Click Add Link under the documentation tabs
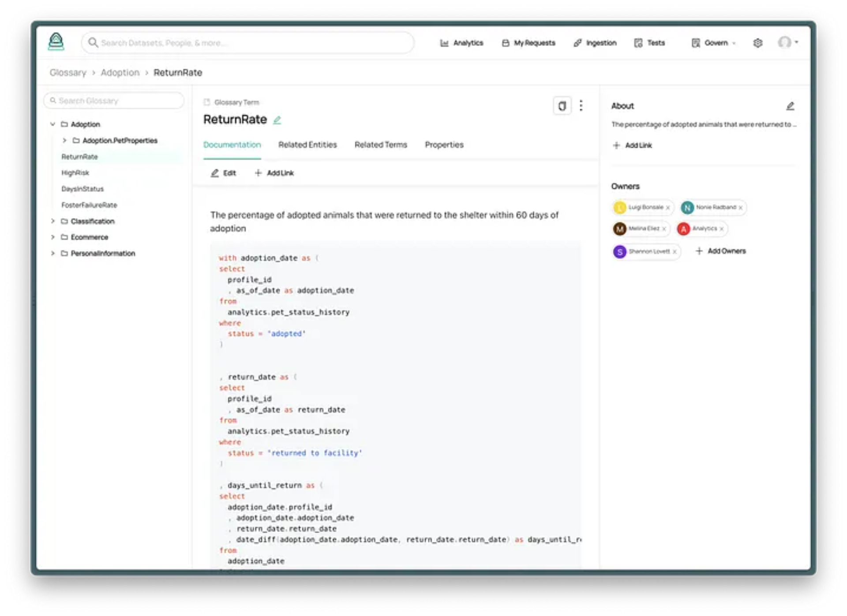 [274, 173]
